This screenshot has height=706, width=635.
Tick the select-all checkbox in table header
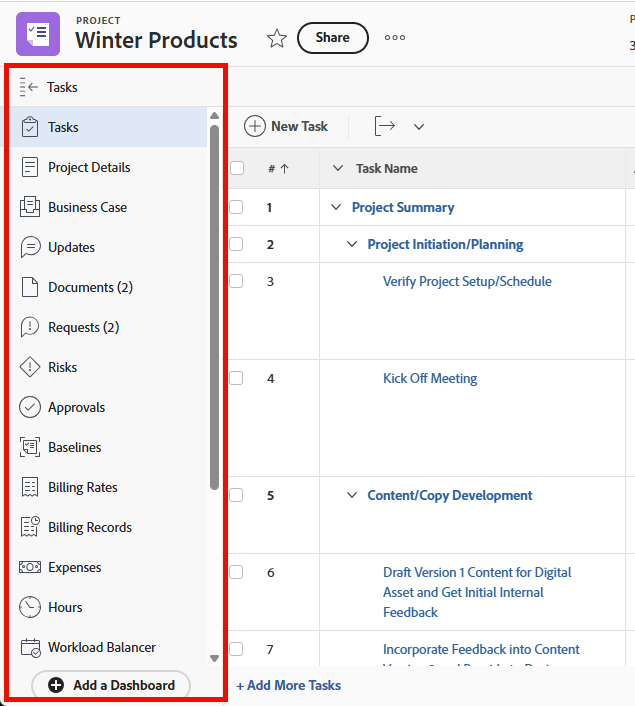237,168
